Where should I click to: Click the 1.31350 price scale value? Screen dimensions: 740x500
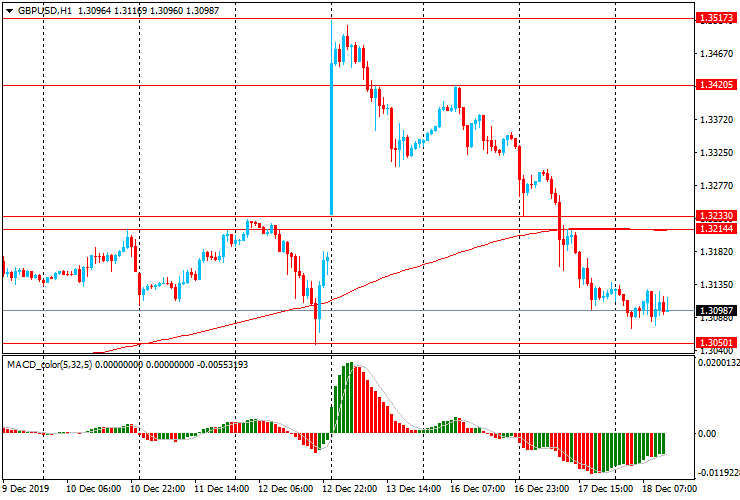click(x=716, y=285)
